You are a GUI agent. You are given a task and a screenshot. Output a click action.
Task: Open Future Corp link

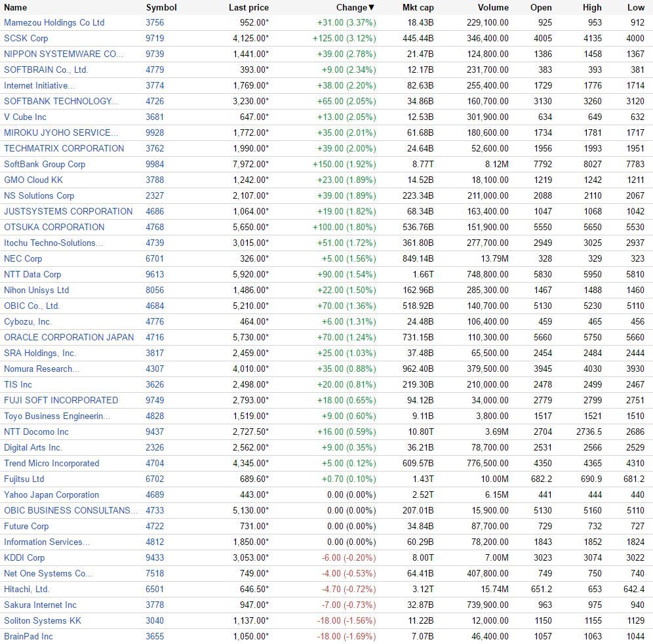(26, 526)
